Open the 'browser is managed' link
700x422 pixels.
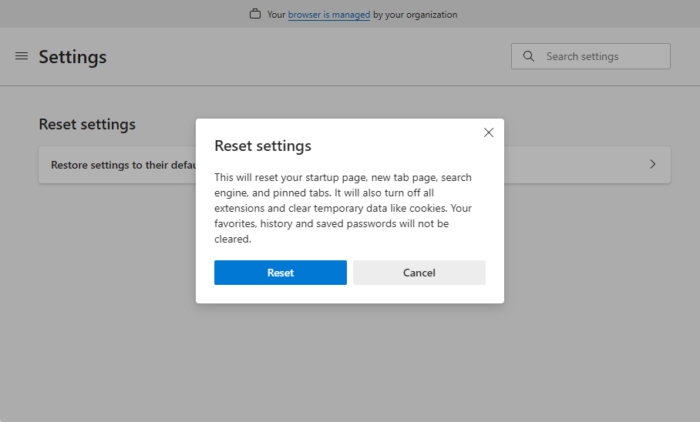click(x=329, y=15)
